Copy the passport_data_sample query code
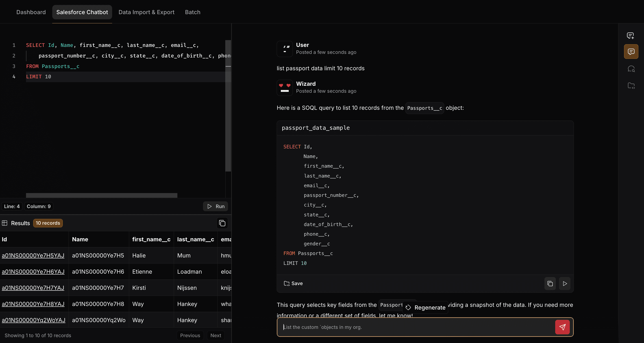644x343 pixels. tap(550, 284)
